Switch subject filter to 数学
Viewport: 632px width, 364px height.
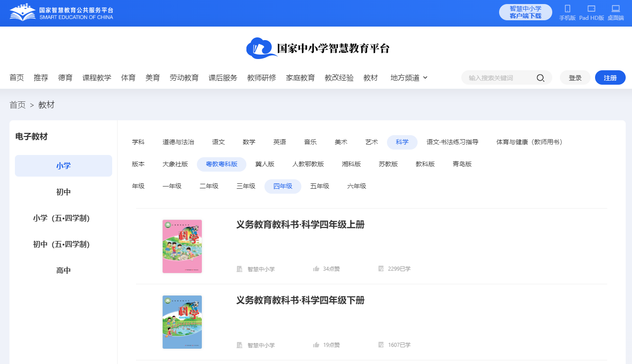[249, 142]
